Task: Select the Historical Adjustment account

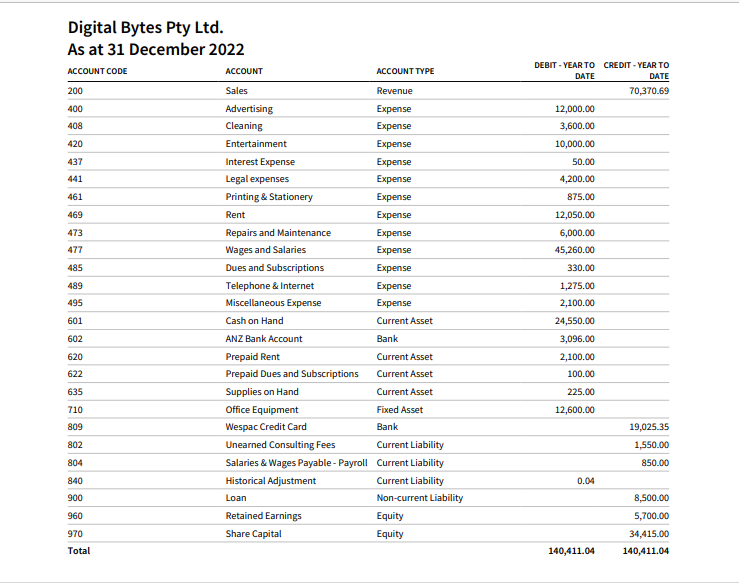Action: (x=271, y=481)
